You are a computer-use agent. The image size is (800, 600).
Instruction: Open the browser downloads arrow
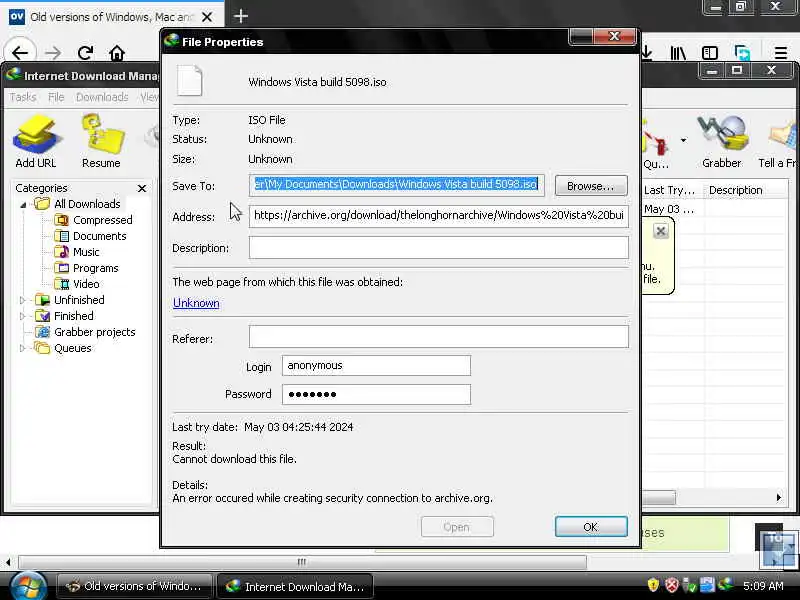click(647, 53)
